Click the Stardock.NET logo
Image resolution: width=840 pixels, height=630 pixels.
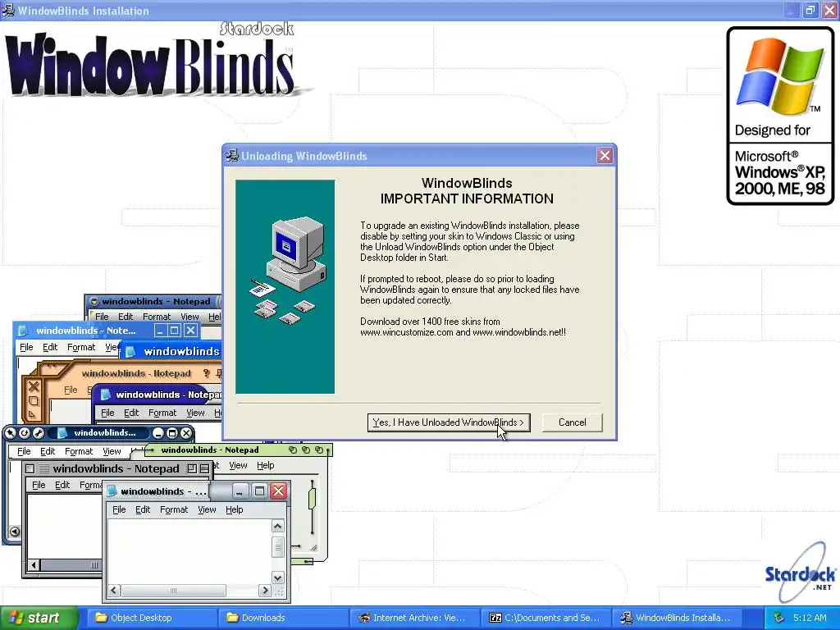click(800, 573)
